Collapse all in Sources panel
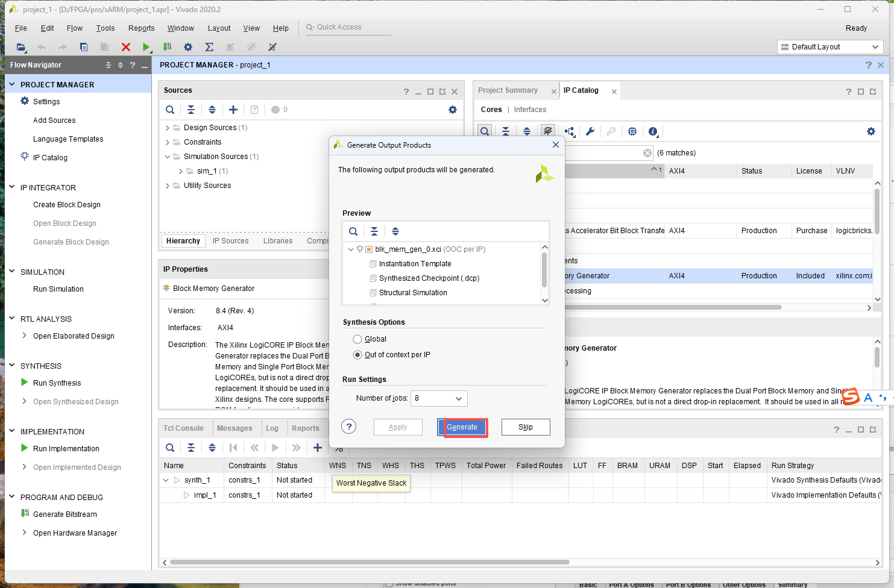Viewport: 894px width, 588px height. [191, 110]
